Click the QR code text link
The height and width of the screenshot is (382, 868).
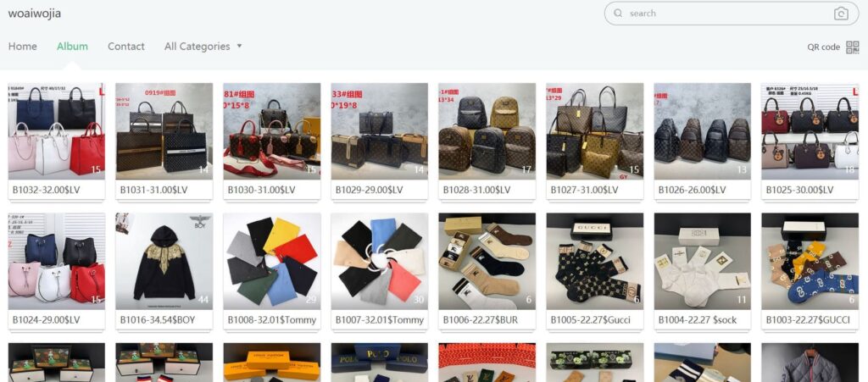pyautogui.click(x=823, y=47)
